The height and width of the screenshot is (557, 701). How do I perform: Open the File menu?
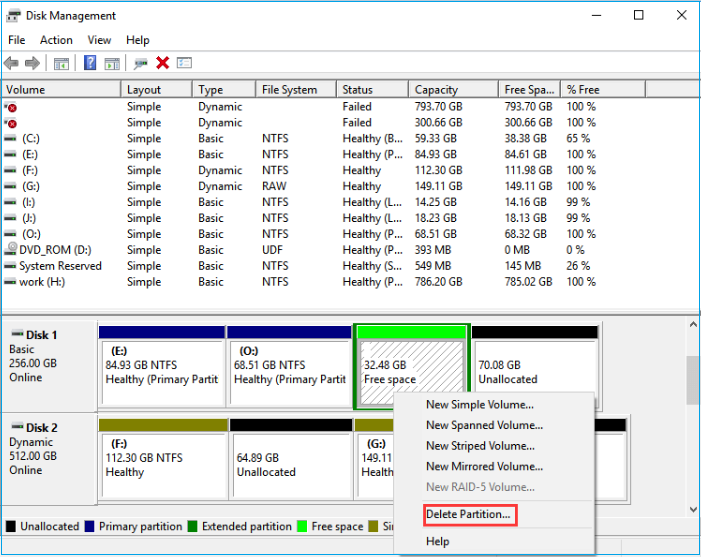click(x=17, y=40)
